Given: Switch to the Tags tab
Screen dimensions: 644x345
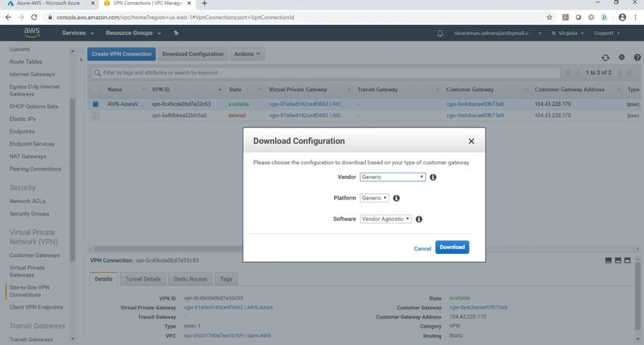Looking at the screenshot, I should point(226,279).
